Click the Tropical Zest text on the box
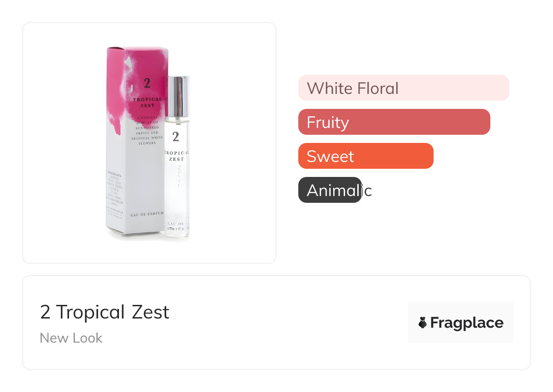The image size is (553, 392). (x=147, y=102)
